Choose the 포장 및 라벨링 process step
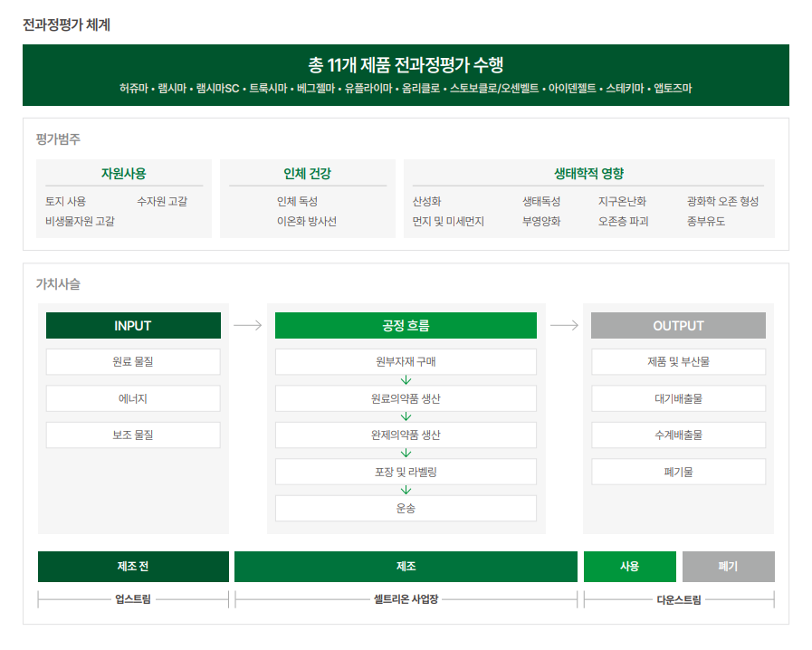Screen dimensions: 812x650 (x=406, y=472)
